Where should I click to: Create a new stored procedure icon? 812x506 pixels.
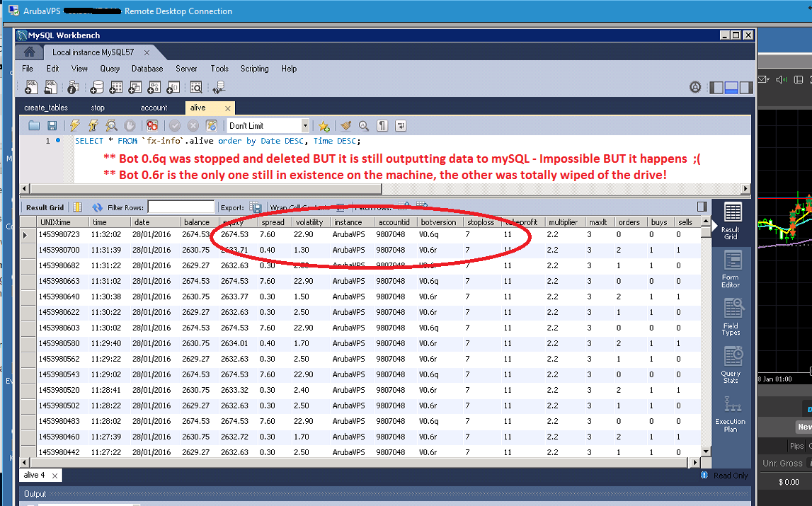[x=154, y=87]
